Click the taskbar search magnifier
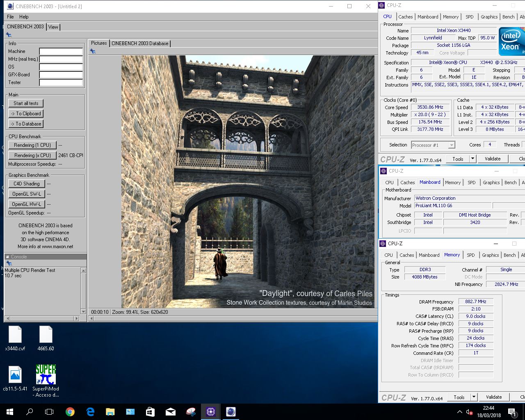Screen dimensions: 525x420 [30, 412]
